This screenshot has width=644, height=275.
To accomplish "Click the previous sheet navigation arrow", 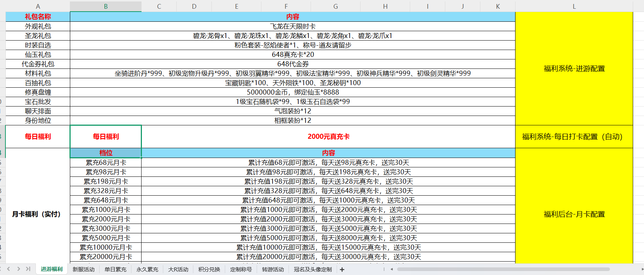I will click(9, 269).
